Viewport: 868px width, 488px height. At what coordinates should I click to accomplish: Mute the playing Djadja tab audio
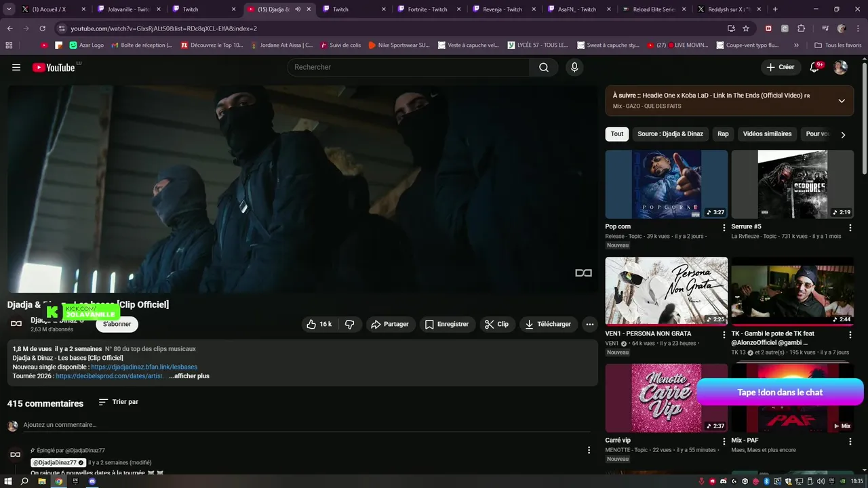click(298, 9)
